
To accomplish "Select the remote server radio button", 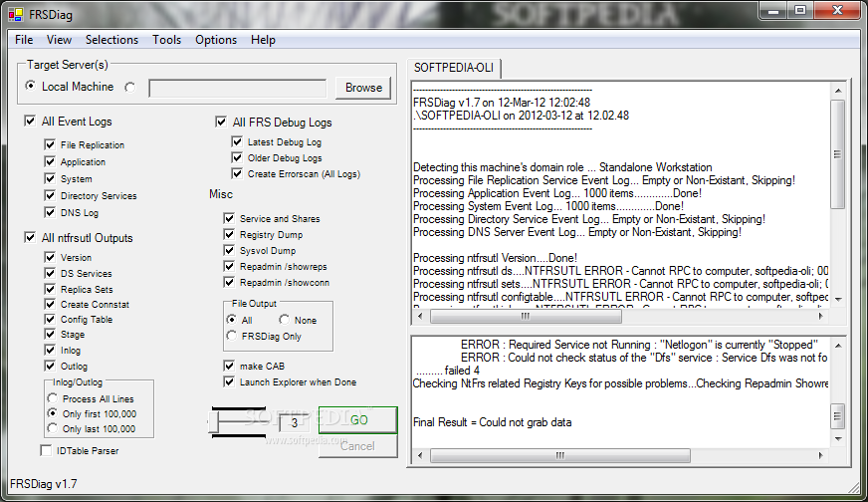I will tap(130, 88).
